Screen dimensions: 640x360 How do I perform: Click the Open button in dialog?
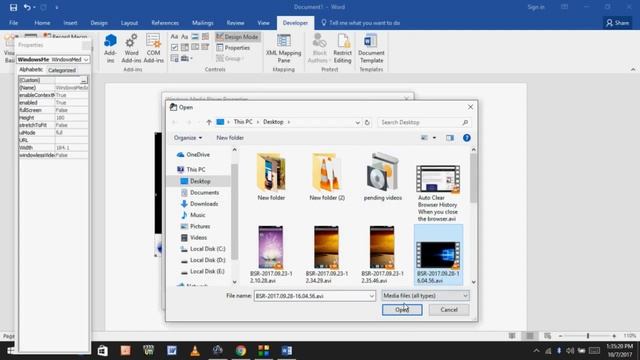tap(402, 310)
